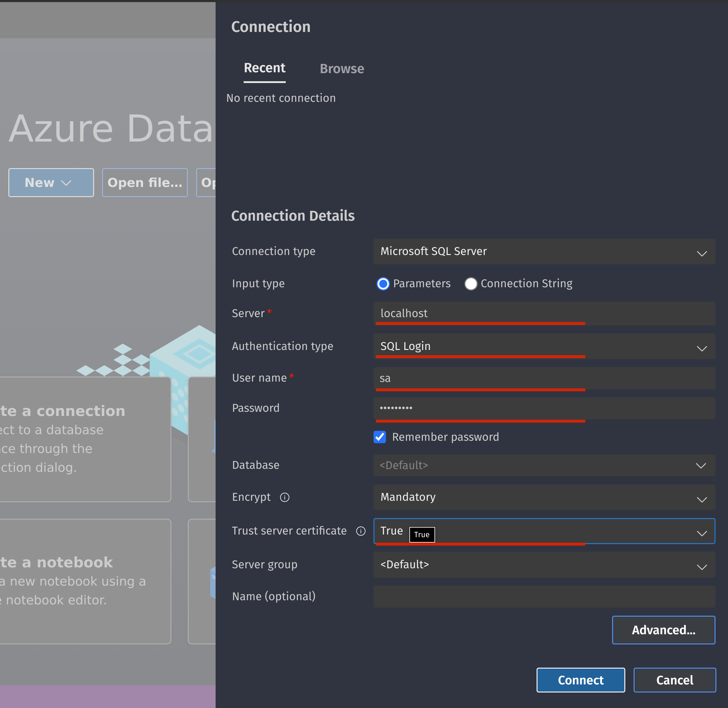This screenshot has width=728, height=708.
Task: Open the Connection type dropdown
Action: point(544,251)
